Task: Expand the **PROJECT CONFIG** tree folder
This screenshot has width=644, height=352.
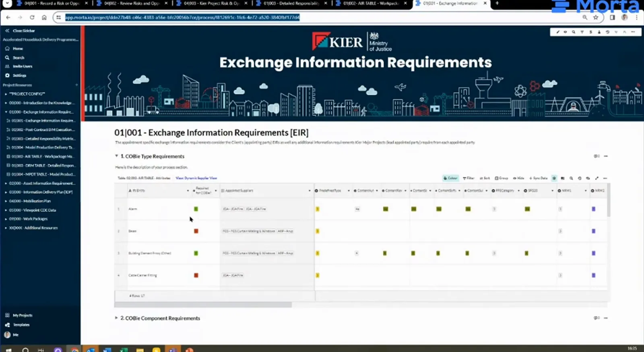Action: pos(6,94)
